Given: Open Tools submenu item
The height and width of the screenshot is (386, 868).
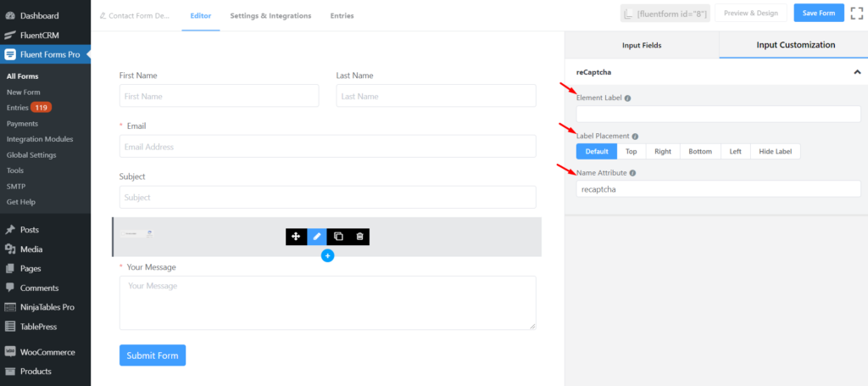Looking at the screenshot, I should coord(16,171).
